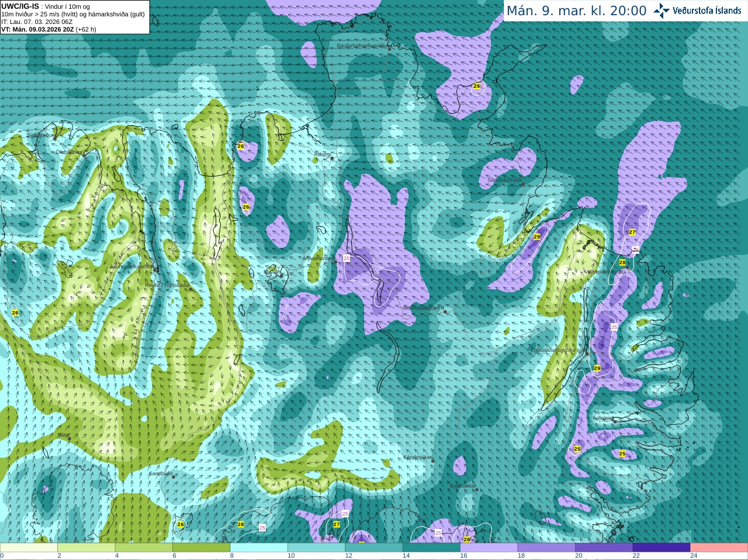The image size is (748, 560).
Task: Click the yellow 29 gust marker by Egilsstaðaflugvöllur
Action: (597, 368)
